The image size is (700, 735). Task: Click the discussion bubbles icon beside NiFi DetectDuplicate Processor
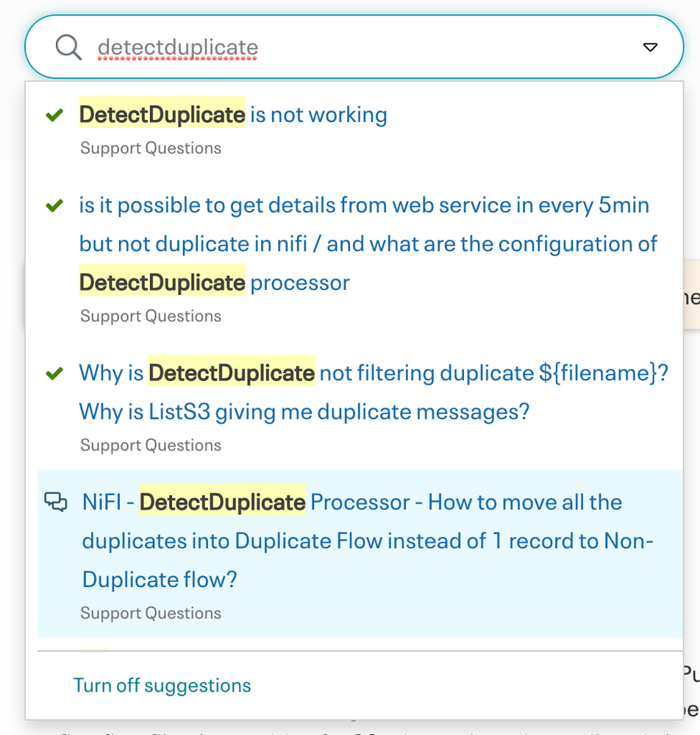pyautogui.click(x=56, y=502)
